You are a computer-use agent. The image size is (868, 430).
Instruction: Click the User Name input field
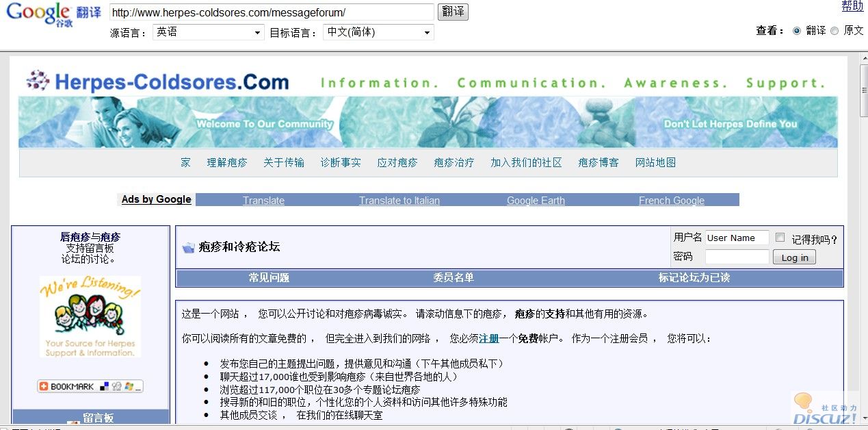737,238
